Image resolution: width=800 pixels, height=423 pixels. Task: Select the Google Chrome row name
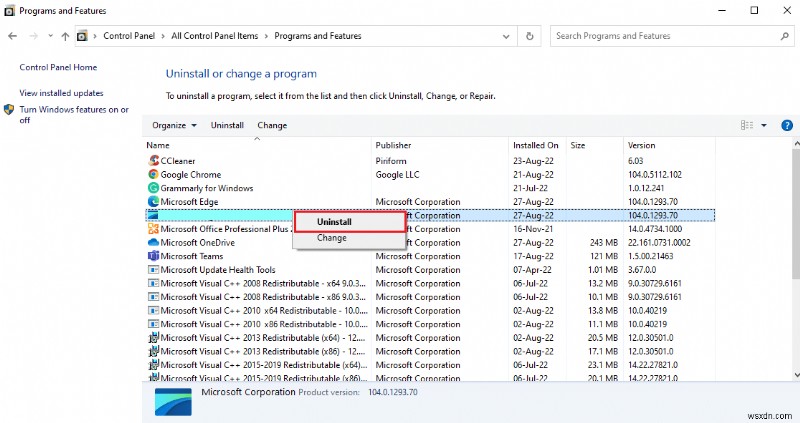(x=191, y=175)
